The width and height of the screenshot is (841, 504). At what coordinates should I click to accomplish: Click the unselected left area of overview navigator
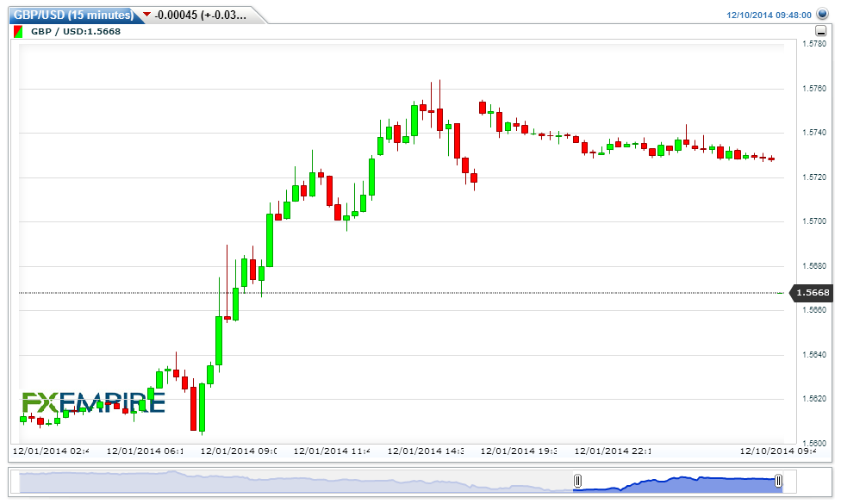(x=296, y=482)
